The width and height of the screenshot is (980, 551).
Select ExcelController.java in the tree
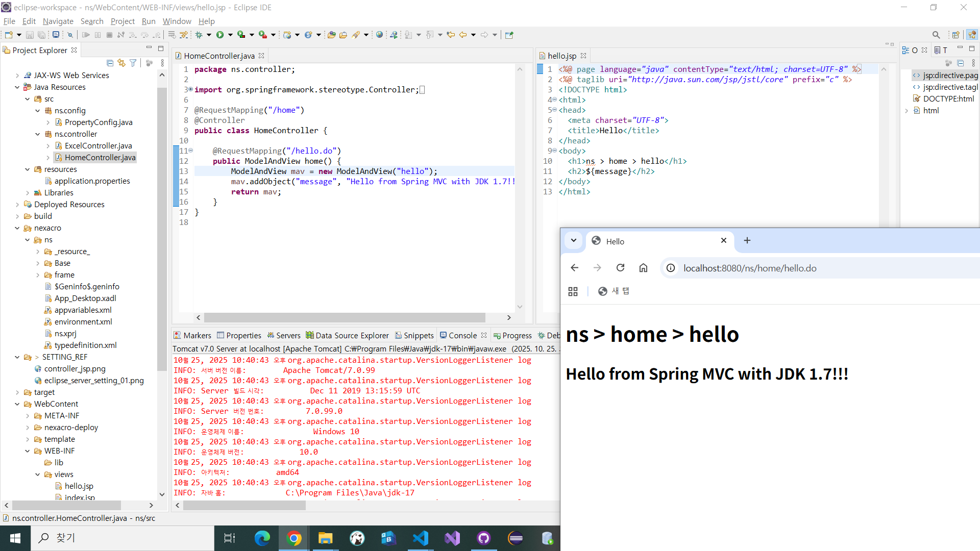[x=98, y=146]
